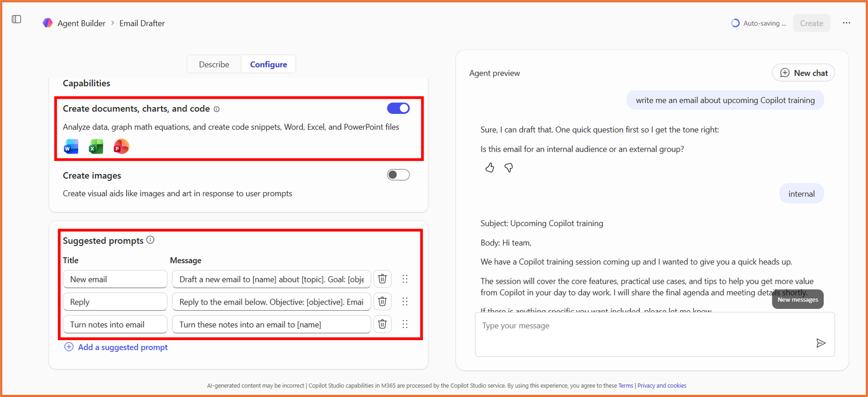Image resolution: width=868 pixels, height=397 pixels.
Task: Open info tooltip beside Suggested prompts
Action: [x=150, y=240]
